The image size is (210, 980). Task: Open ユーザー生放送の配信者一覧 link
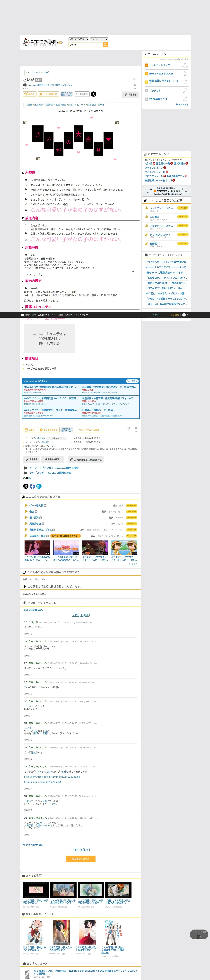(41, 369)
